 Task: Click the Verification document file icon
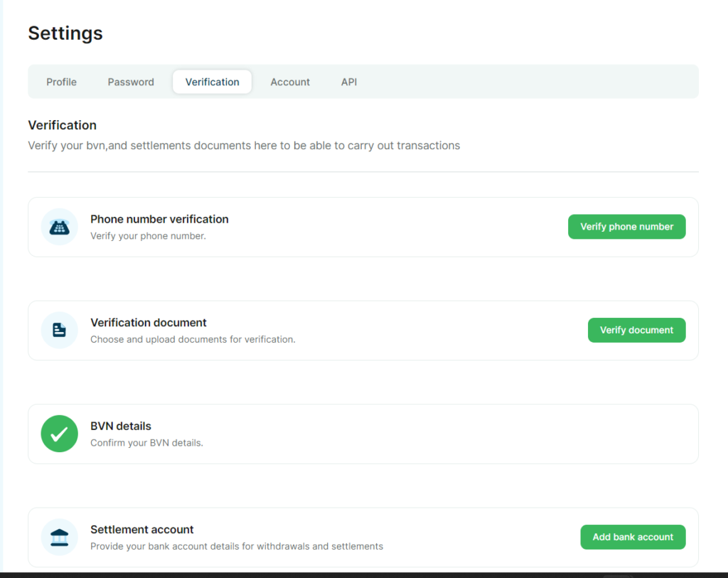pyautogui.click(x=59, y=330)
